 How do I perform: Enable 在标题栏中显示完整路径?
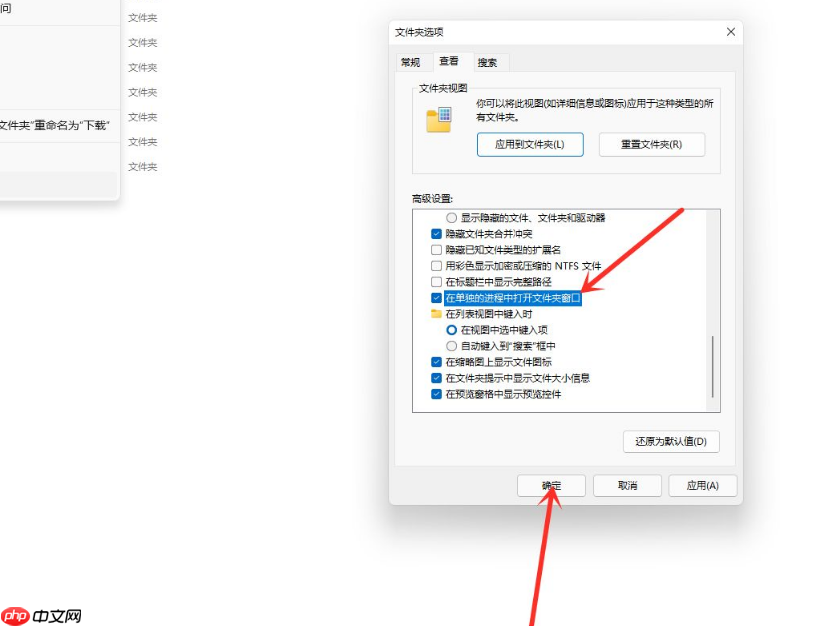[x=435, y=281]
